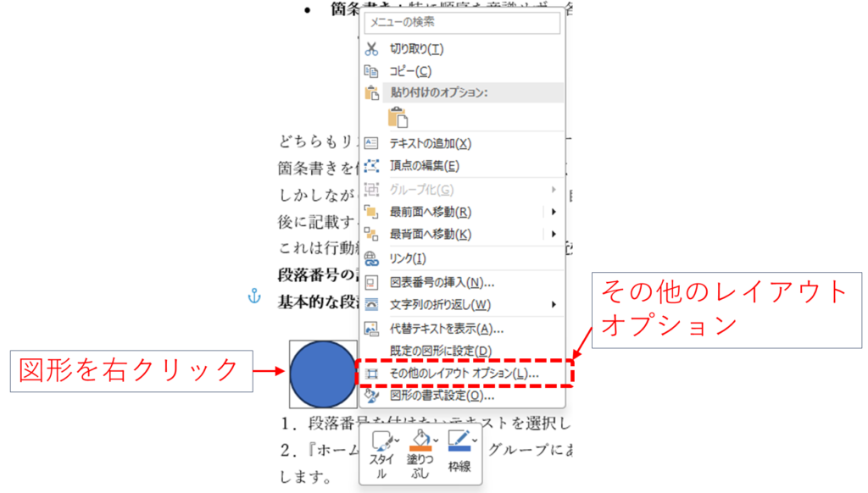Screen dimensions: 868x493
Task: Click the メニューの検索 search field
Action: click(x=463, y=23)
